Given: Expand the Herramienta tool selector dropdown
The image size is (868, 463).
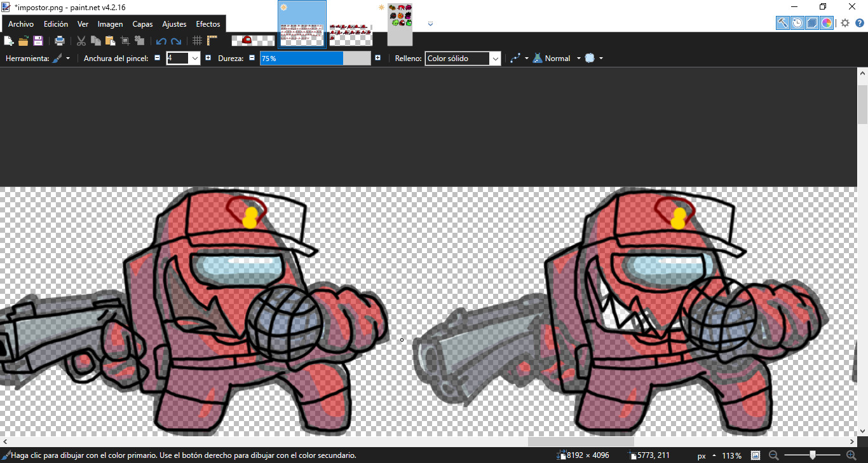Looking at the screenshot, I should click(x=67, y=58).
